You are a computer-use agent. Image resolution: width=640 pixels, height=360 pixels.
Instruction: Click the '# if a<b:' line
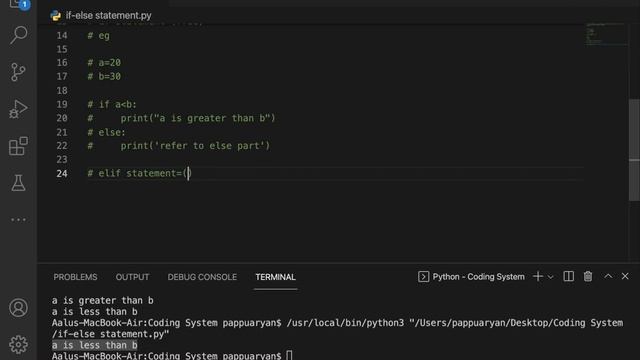[112, 104]
